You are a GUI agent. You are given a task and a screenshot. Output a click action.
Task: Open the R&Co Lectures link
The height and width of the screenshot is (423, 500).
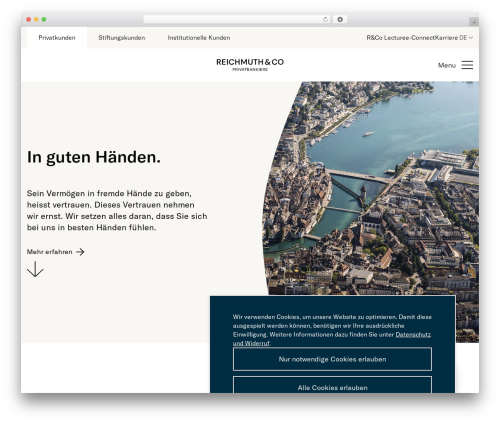coord(386,38)
